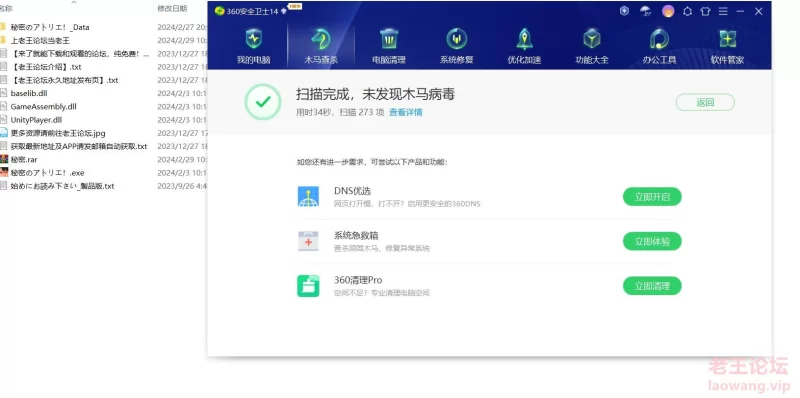The width and height of the screenshot is (800, 398).
Task: Open the hamburger main menu icon
Action: coord(723,11)
